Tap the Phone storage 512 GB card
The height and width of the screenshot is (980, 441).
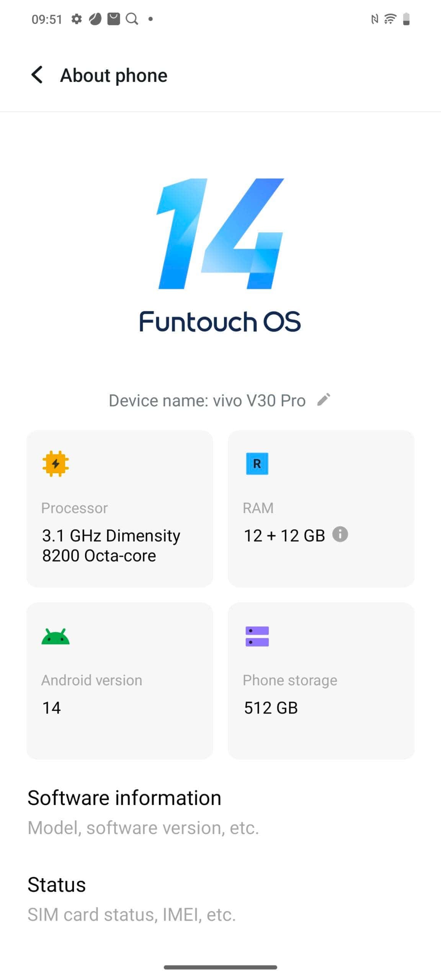coord(321,681)
